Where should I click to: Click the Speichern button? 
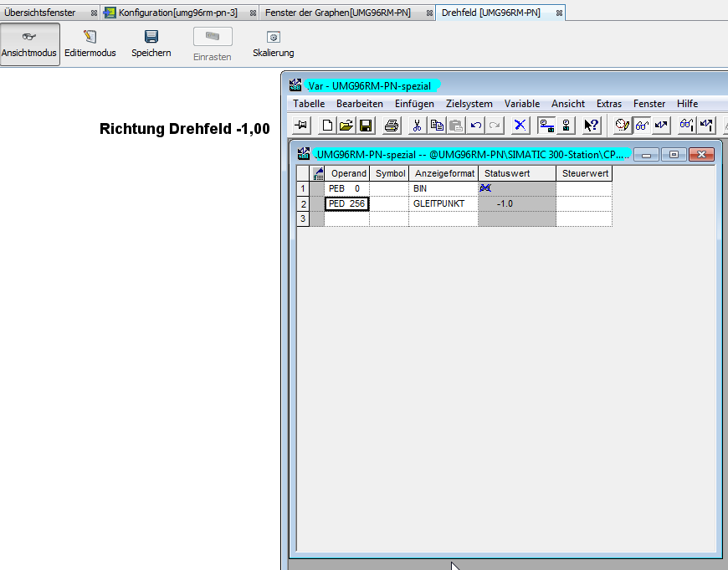click(x=151, y=44)
